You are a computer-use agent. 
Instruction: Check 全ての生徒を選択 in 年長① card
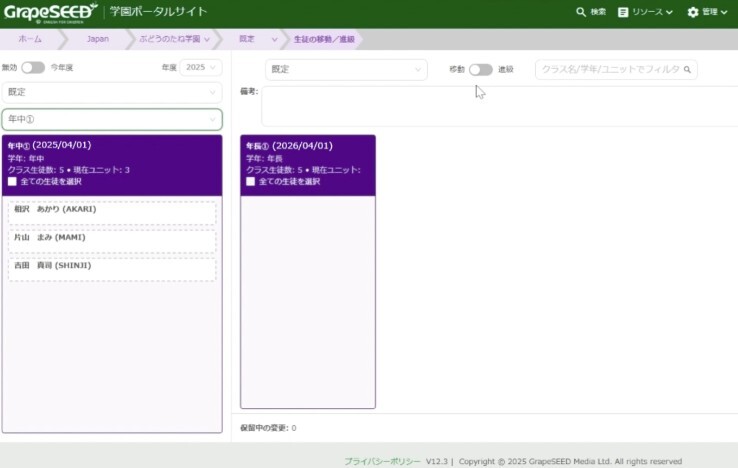point(250,182)
